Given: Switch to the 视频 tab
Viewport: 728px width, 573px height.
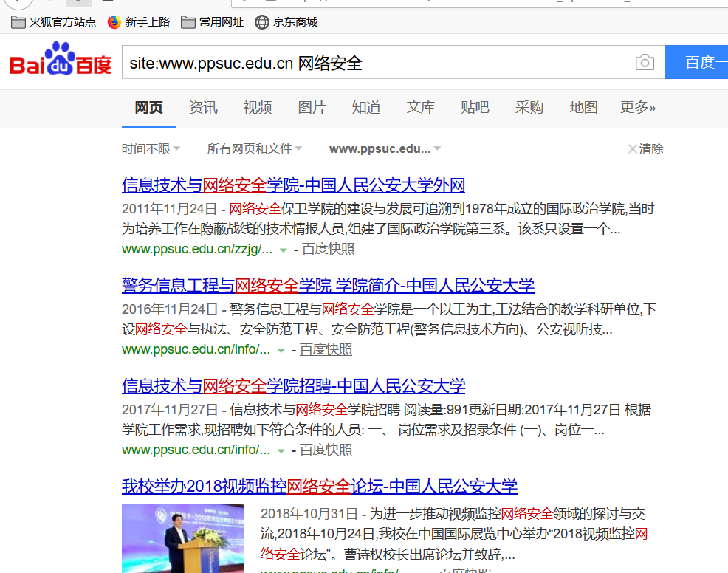Looking at the screenshot, I should (x=258, y=108).
